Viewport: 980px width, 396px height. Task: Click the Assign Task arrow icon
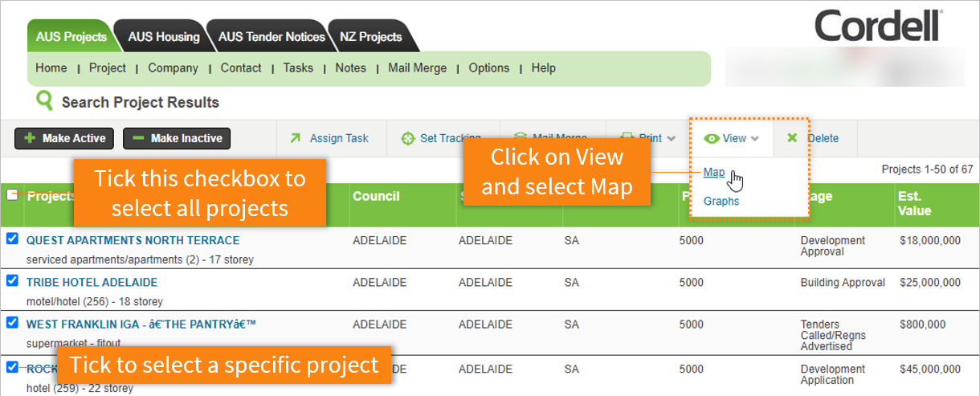pyautogui.click(x=295, y=138)
